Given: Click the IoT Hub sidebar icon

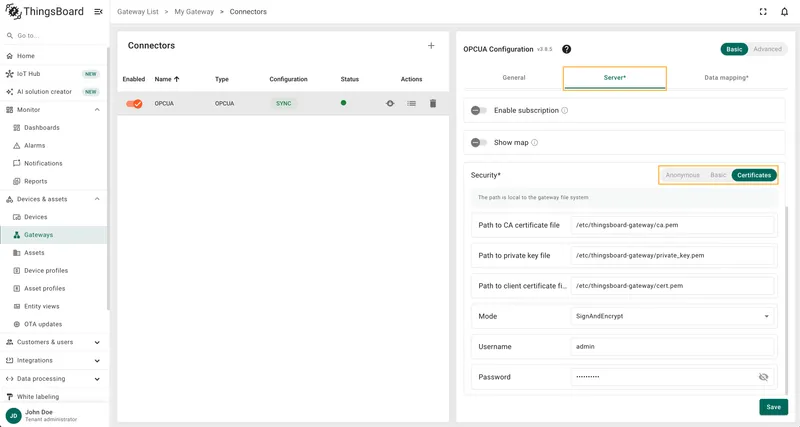Looking at the screenshot, I should (9, 73).
